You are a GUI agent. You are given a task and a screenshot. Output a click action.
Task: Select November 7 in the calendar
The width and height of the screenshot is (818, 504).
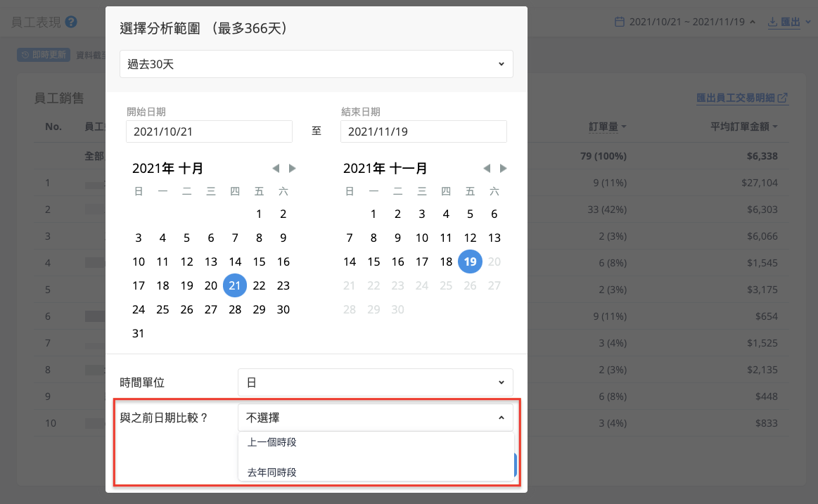pos(350,238)
